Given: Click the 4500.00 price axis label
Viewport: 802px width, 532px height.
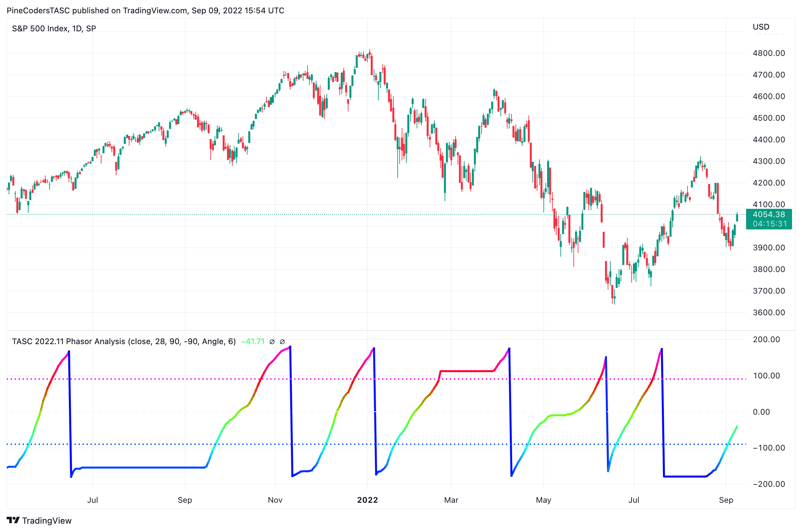Looking at the screenshot, I should coord(769,118).
